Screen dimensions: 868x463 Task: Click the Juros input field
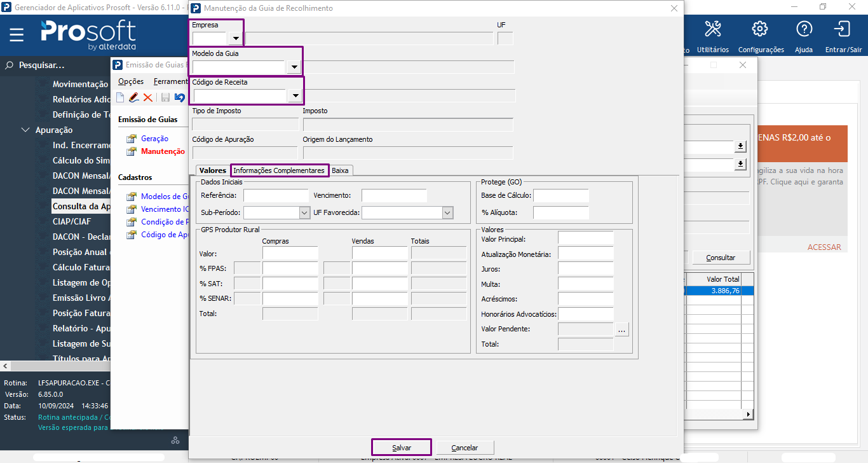pos(585,269)
